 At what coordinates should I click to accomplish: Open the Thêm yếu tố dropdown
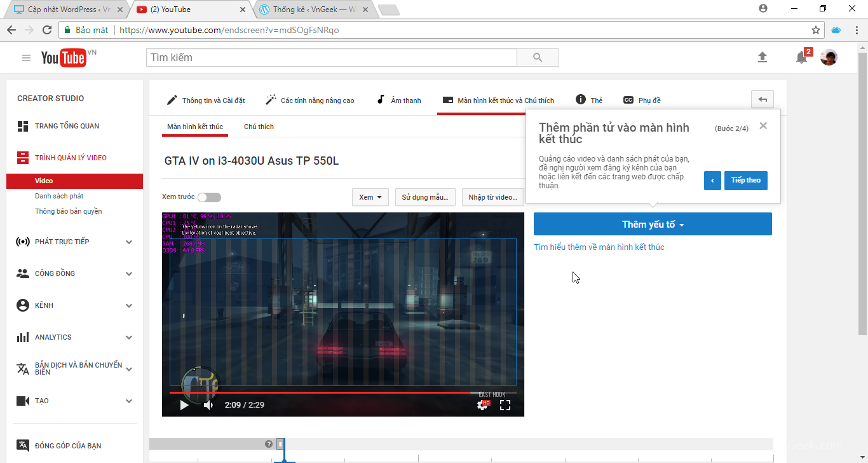pos(653,224)
